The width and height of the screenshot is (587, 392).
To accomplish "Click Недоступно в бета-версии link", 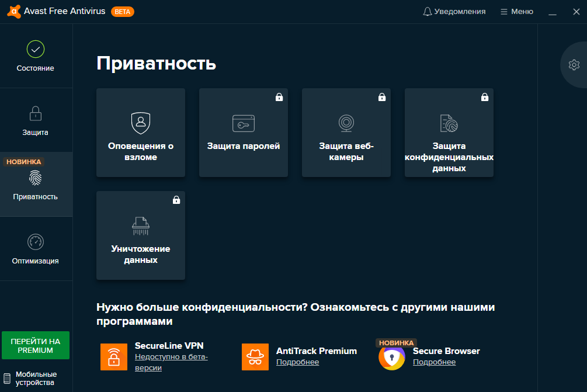I will pos(171,362).
